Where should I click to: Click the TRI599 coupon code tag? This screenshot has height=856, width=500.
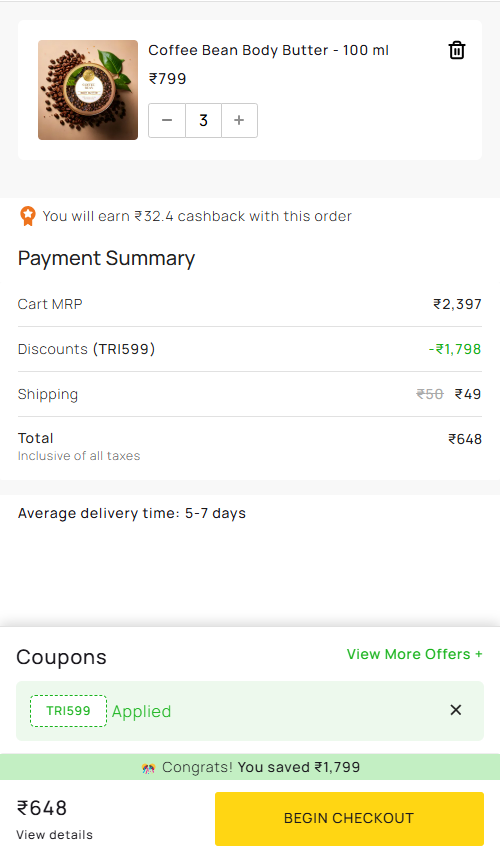tap(68, 711)
